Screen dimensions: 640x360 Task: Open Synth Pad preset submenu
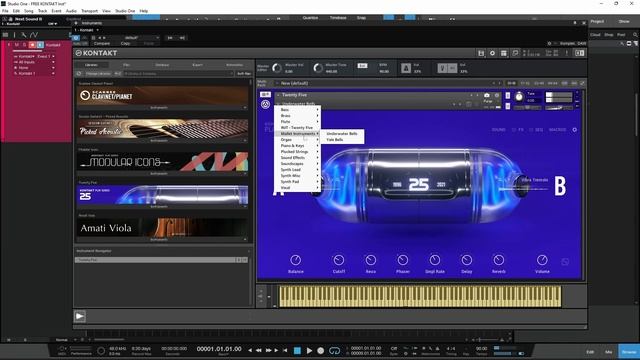[299, 182]
